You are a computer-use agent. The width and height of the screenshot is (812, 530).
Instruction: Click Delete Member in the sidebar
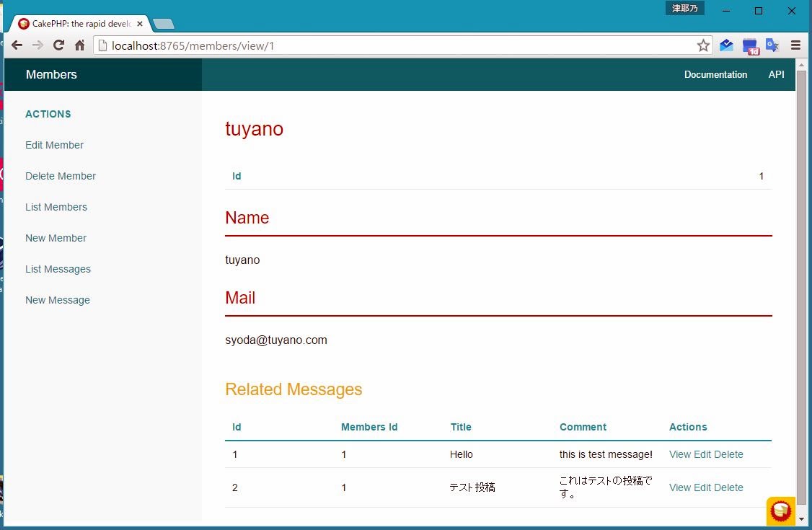pyautogui.click(x=61, y=176)
